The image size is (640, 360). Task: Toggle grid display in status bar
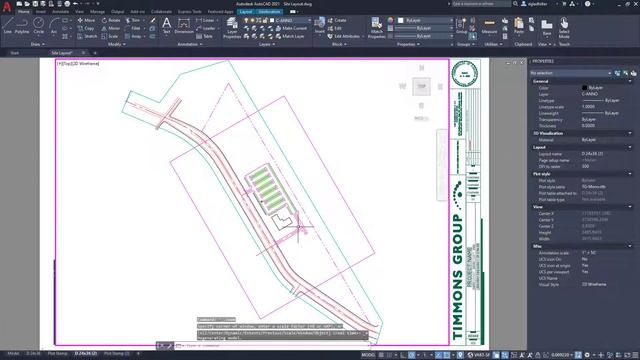click(x=381, y=355)
